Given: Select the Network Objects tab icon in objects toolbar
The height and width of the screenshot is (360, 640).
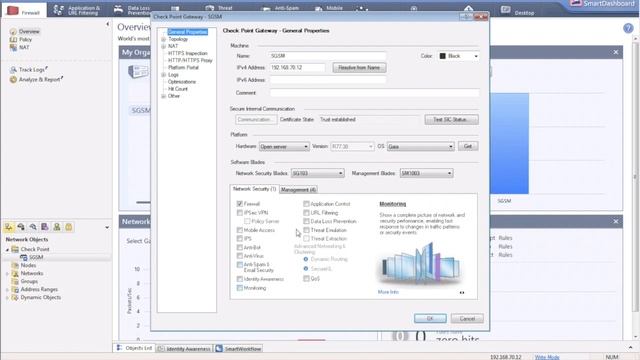Looking at the screenshot, I should point(9,227).
